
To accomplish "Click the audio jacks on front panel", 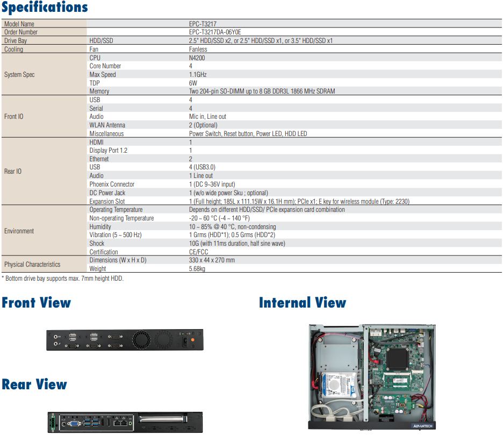I will [55, 339].
